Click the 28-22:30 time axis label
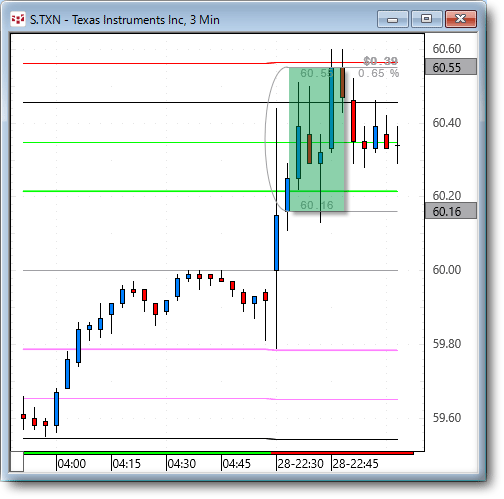 point(300,464)
